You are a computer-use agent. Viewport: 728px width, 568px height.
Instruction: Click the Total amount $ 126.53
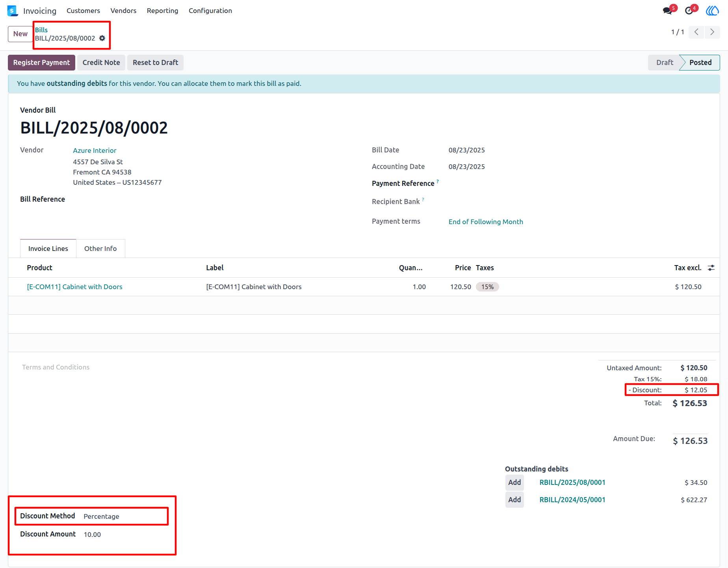pyautogui.click(x=690, y=403)
